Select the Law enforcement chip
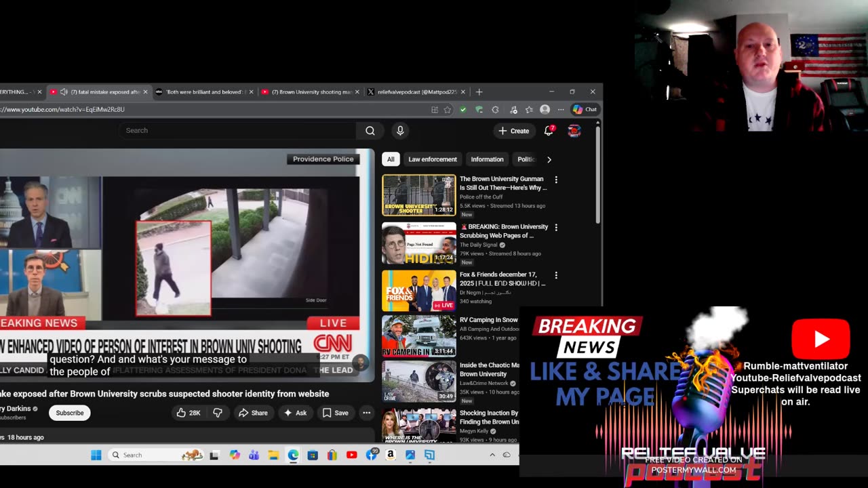Screen dimensions: 868x488 [433, 159]
